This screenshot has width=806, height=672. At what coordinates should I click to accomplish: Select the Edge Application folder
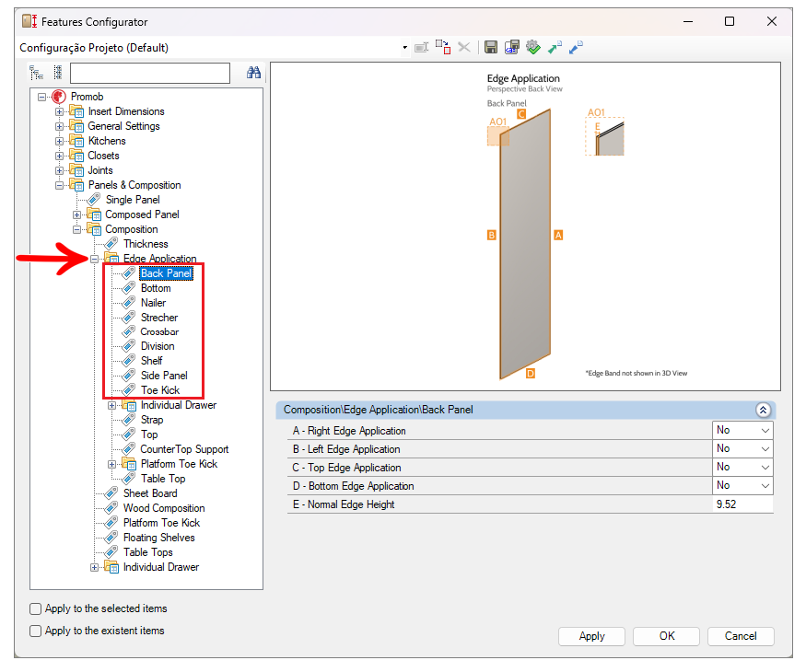tap(160, 259)
